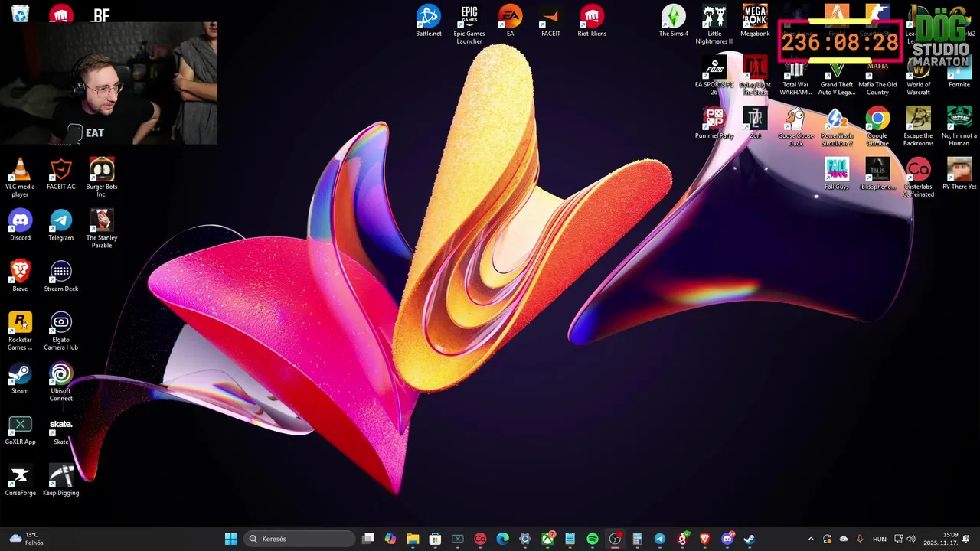Select the Discord desktop shortcut

[x=20, y=226]
